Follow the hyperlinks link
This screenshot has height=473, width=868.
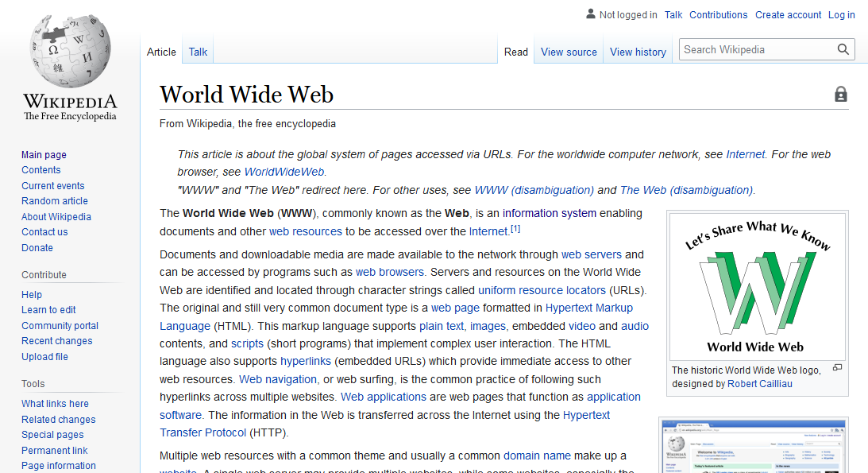coord(306,362)
